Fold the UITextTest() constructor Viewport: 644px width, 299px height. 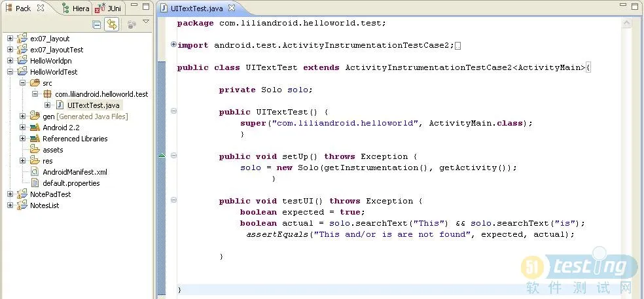(x=173, y=111)
